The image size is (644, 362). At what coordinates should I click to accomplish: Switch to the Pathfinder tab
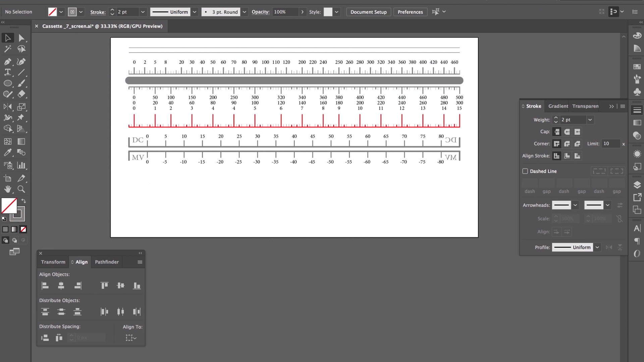pyautogui.click(x=107, y=262)
